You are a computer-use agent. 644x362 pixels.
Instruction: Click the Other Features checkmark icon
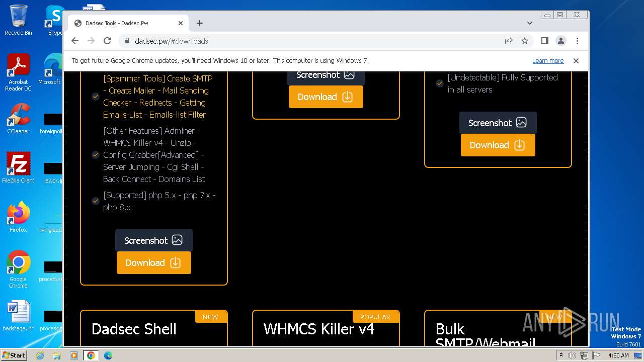96,155
